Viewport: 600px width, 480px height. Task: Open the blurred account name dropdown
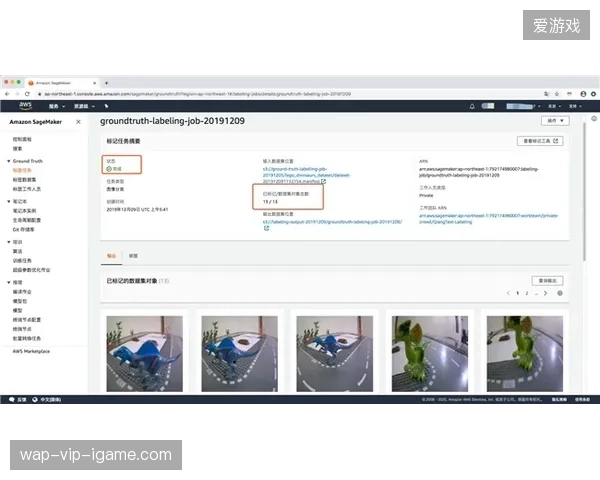click(x=523, y=106)
